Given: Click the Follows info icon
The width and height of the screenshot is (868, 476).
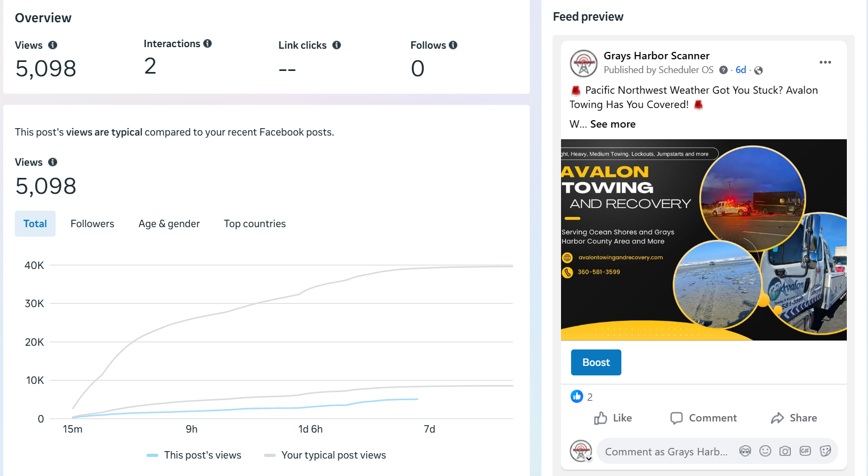Looking at the screenshot, I should coord(453,45).
